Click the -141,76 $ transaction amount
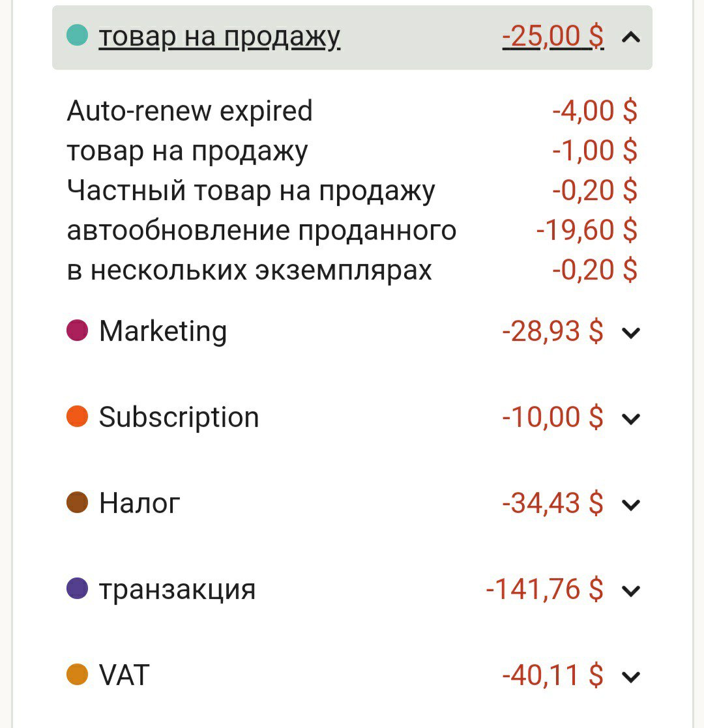The height and width of the screenshot is (728, 704). pyautogui.click(x=544, y=589)
